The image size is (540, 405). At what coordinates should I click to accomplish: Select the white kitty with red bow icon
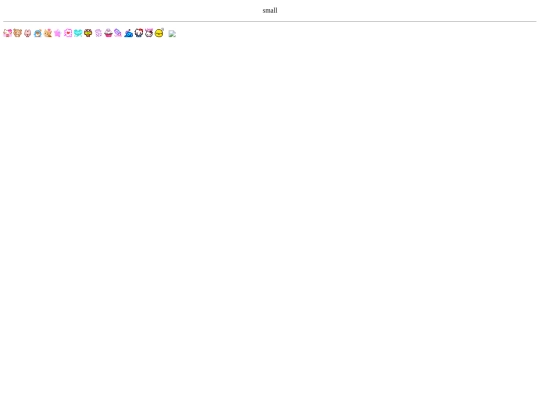[x=139, y=33]
